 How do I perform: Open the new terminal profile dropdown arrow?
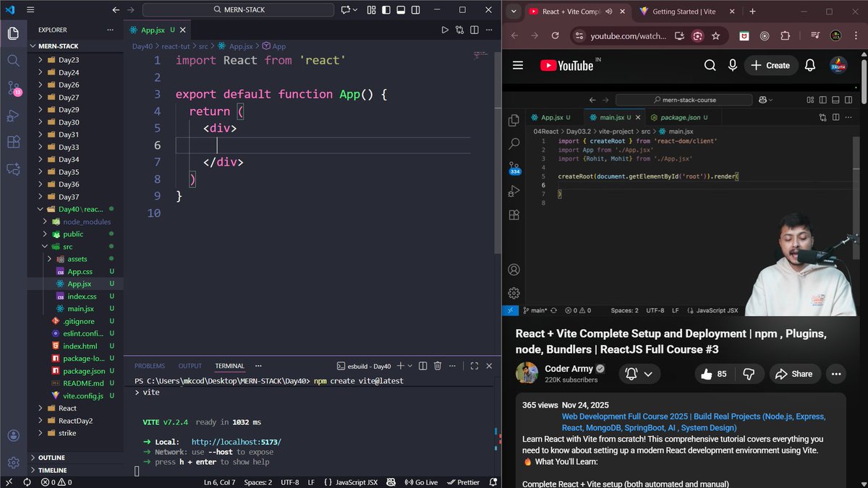pos(410,366)
